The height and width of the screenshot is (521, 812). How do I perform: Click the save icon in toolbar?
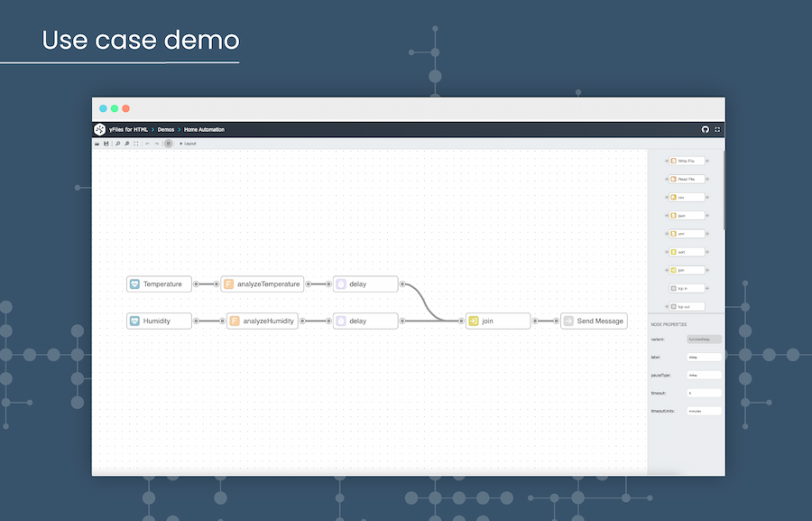(106, 144)
